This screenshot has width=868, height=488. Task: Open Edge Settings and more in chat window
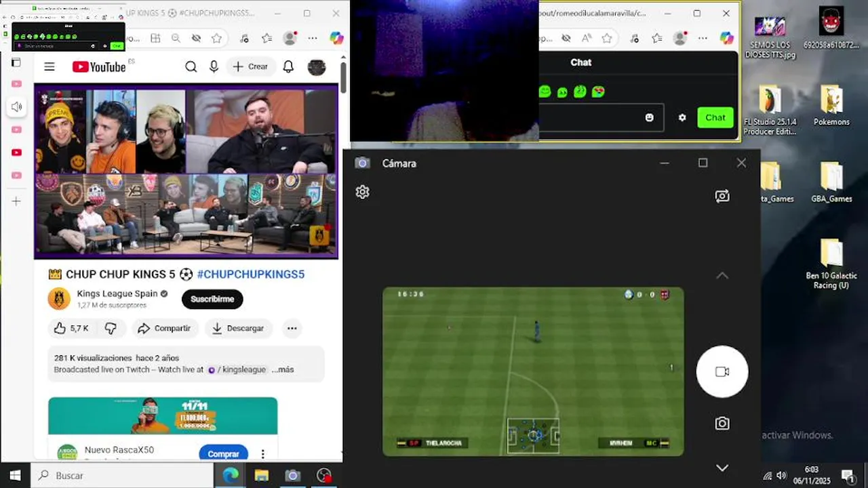pos(703,39)
